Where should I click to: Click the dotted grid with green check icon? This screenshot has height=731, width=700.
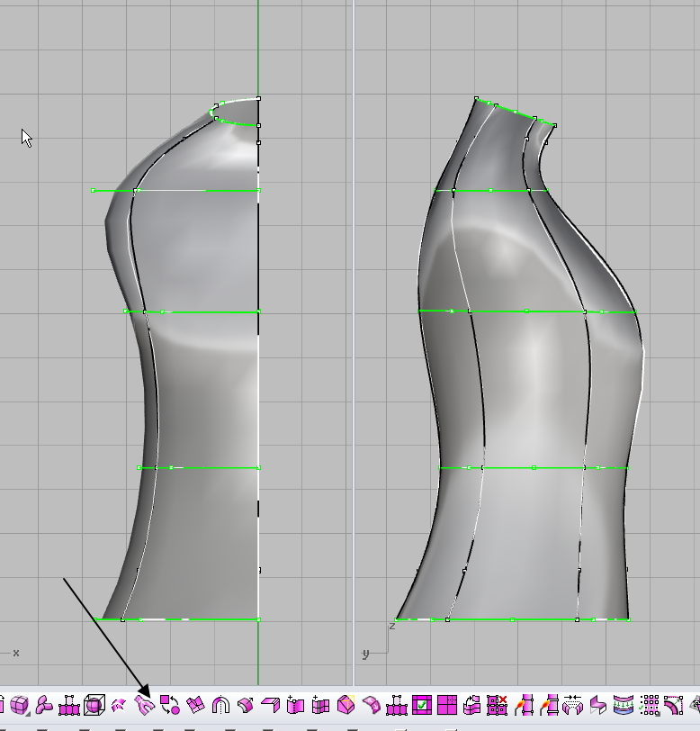click(x=650, y=705)
